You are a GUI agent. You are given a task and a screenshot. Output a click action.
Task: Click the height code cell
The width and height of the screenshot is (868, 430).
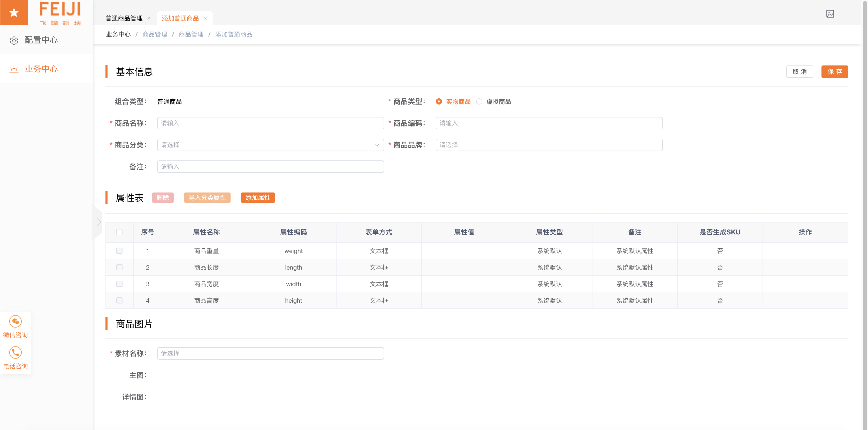(293, 300)
